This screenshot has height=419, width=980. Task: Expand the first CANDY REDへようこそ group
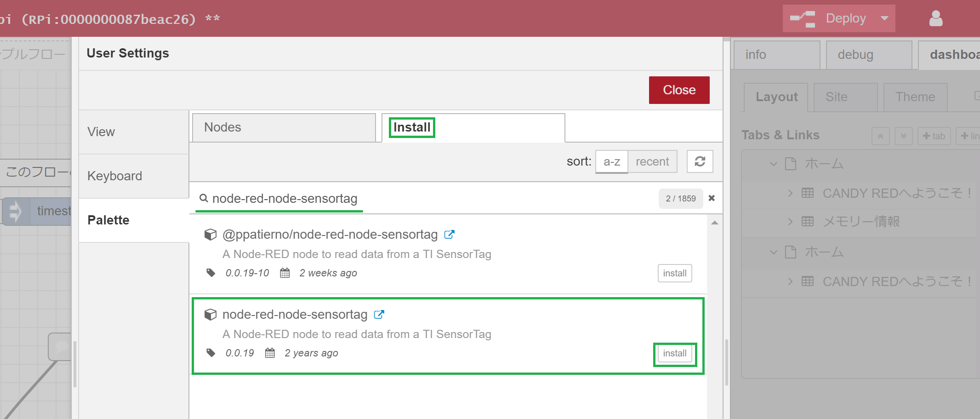point(790,193)
